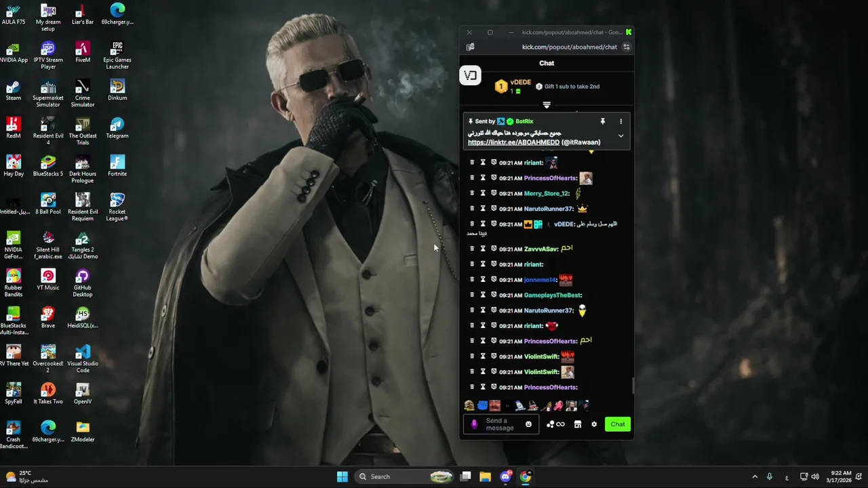
Task: Click the delete icon on Merry_Store_12's message
Action: click(472, 193)
